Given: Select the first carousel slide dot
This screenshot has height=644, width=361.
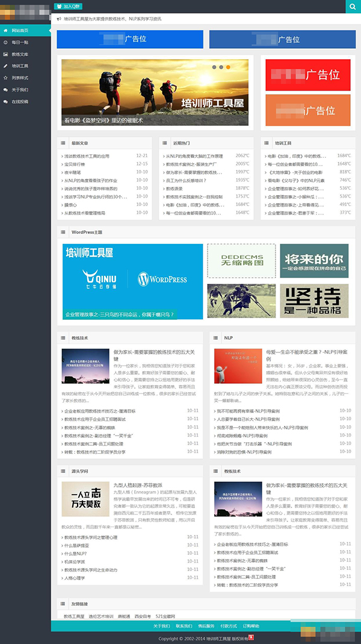Looking at the screenshot, I should pos(214,67).
